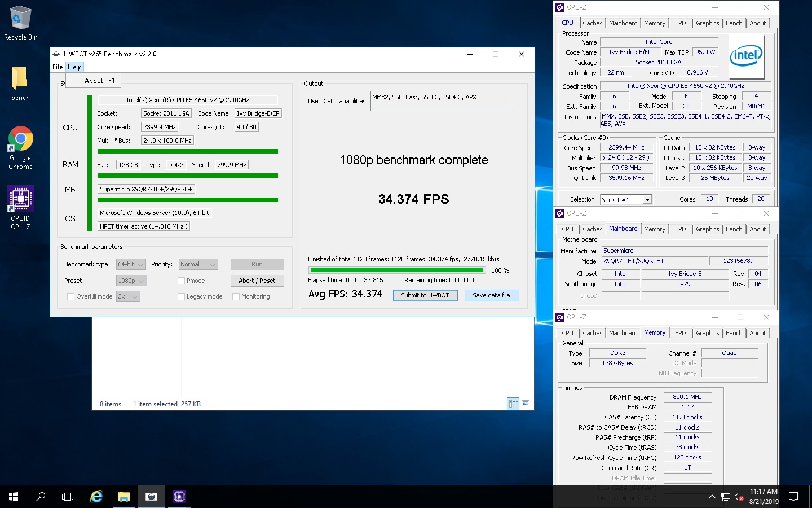The width and height of the screenshot is (812, 508).
Task: Click the RAM green status bar
Action: pyautogui.click(x=188, y=176)
